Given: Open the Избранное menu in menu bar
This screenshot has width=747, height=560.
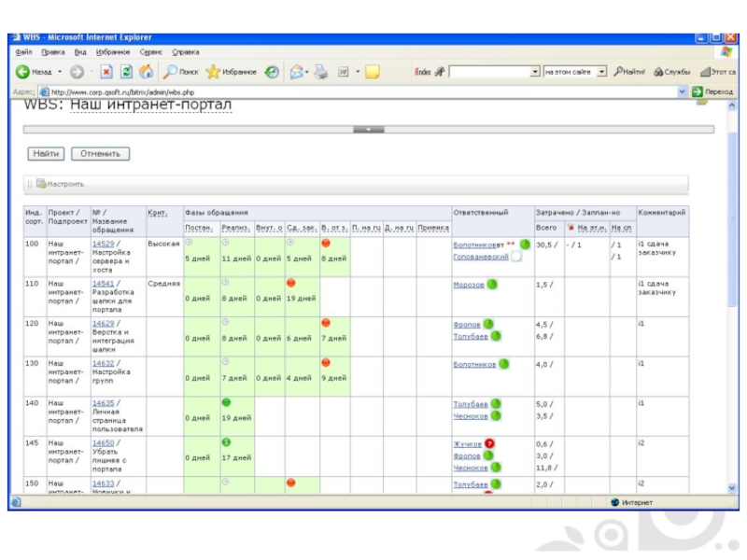Looking at the screenshot, I should click(113, 51).
